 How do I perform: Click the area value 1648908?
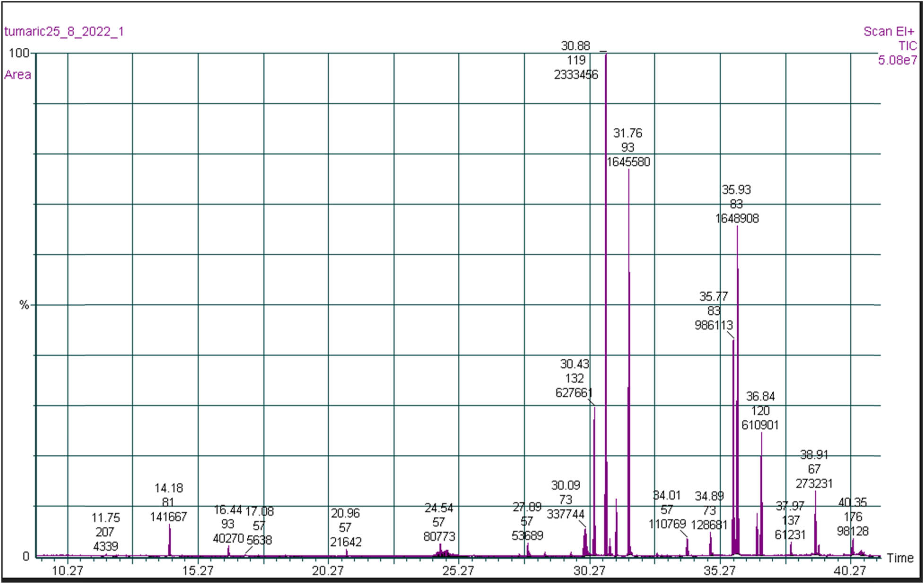[737, 219]
